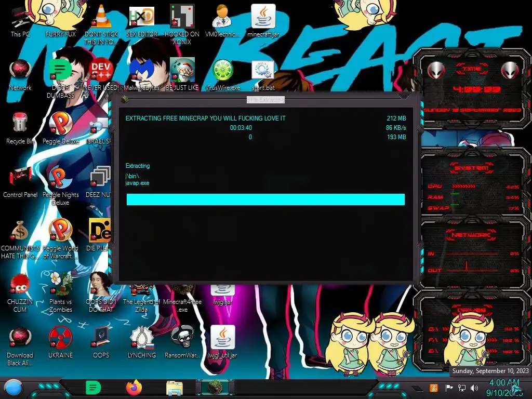
Task: Click the RAM usage row in SYSTEM gadget
Action: [473, 197]
